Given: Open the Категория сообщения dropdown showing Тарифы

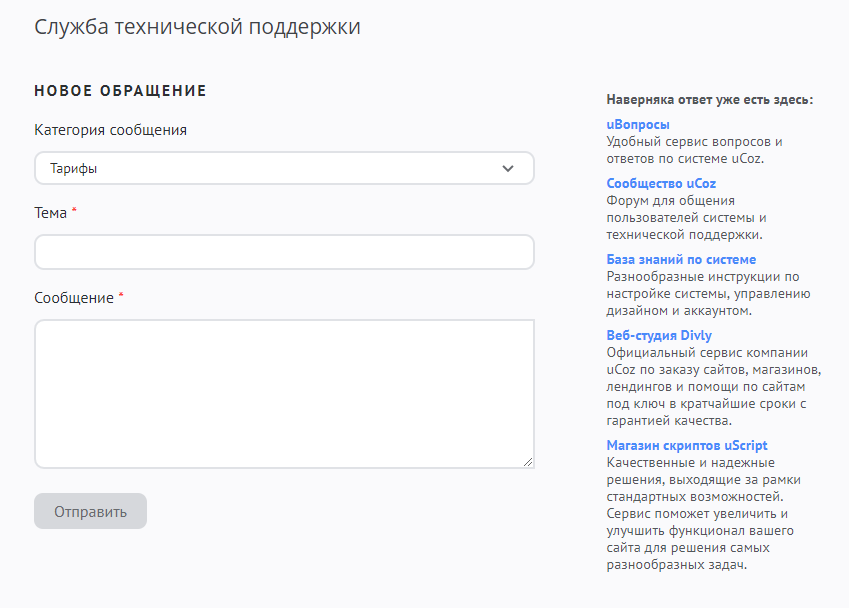Looking at the screenshot, I should pos(283,169).
